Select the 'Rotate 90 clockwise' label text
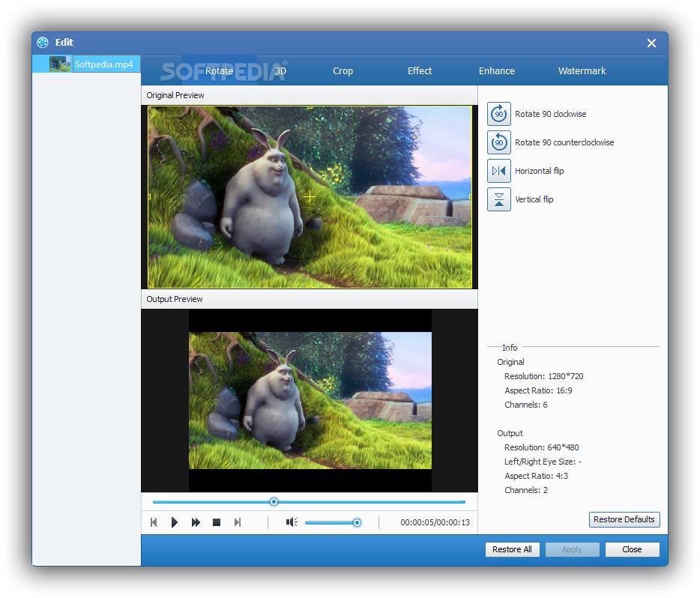 (x=550, y=114)
